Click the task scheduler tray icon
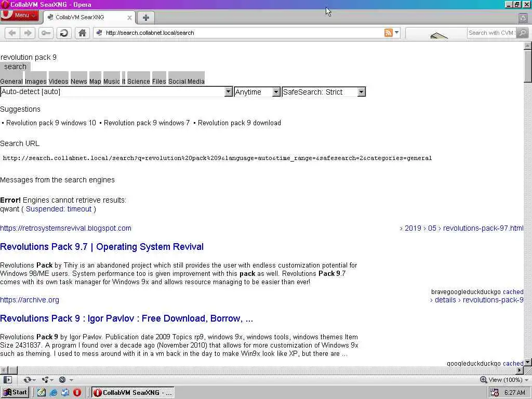This screenshot has width=532, height=399. point(495,393)
